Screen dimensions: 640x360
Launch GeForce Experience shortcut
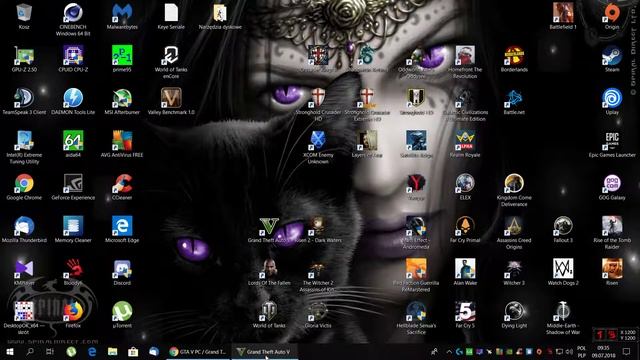(73, 187)
